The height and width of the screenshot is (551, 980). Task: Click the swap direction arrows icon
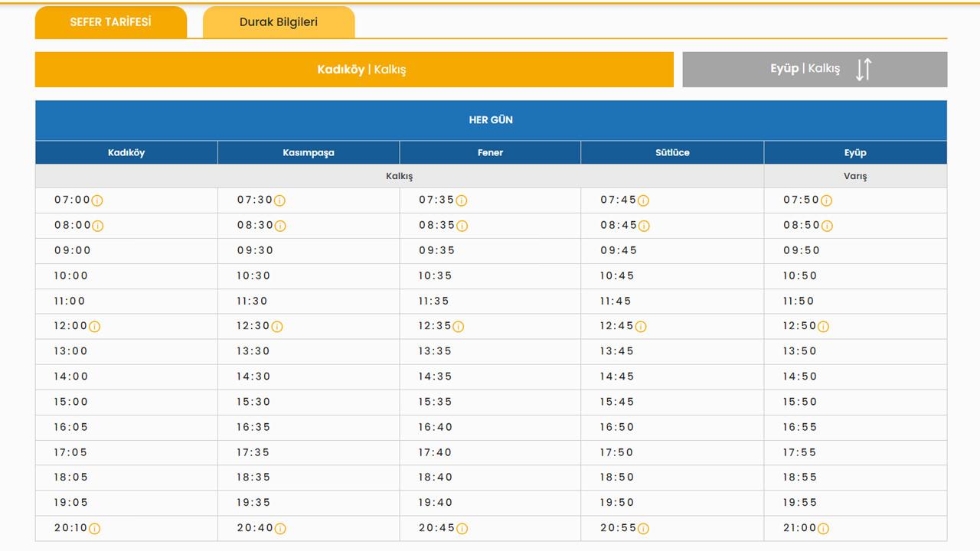pyautogui.click(x=864, y=70)
